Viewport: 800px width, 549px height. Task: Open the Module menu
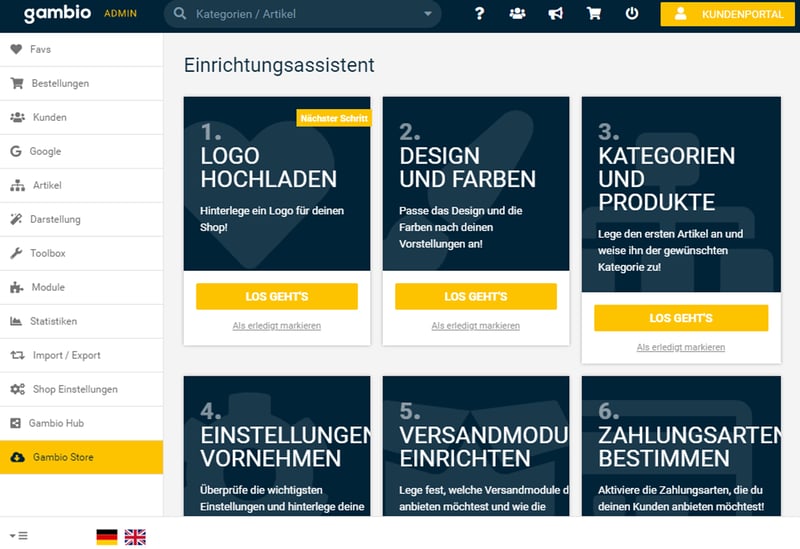[82, 287]
